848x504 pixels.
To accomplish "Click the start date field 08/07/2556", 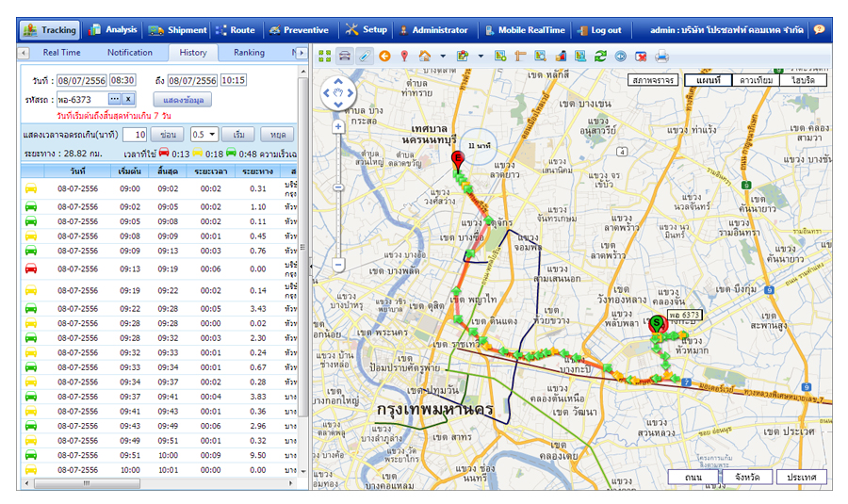I will [82, 80].
